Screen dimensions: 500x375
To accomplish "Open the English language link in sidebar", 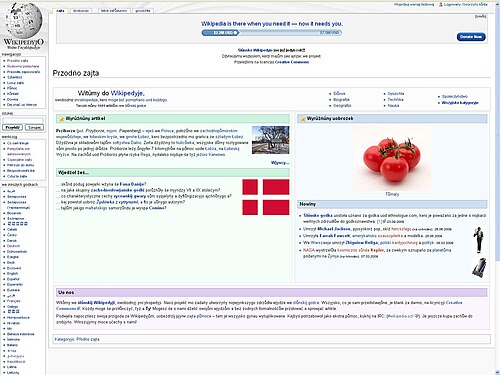I will [x=13, y=273].
